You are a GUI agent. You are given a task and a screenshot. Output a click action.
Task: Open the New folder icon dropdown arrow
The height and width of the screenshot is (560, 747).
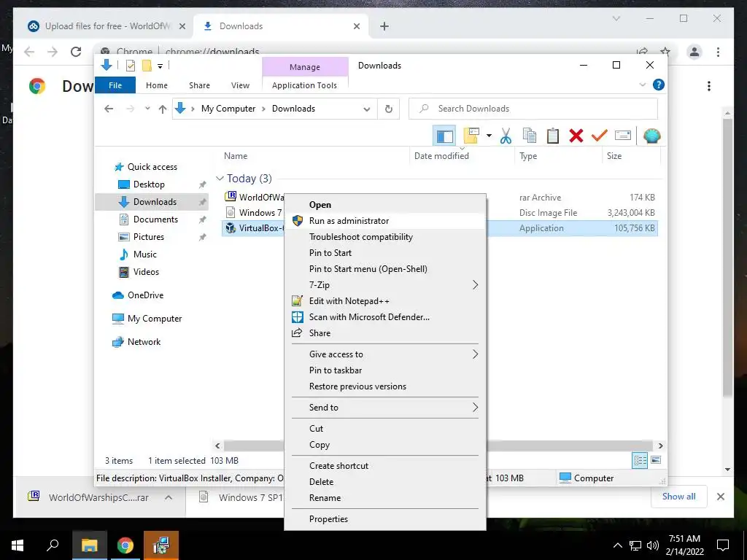489,136
